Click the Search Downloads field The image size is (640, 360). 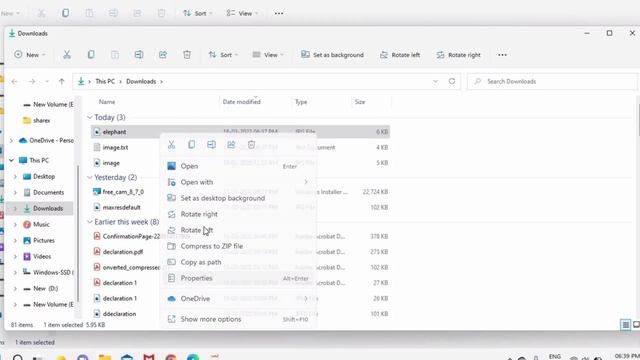click(552, 81)
